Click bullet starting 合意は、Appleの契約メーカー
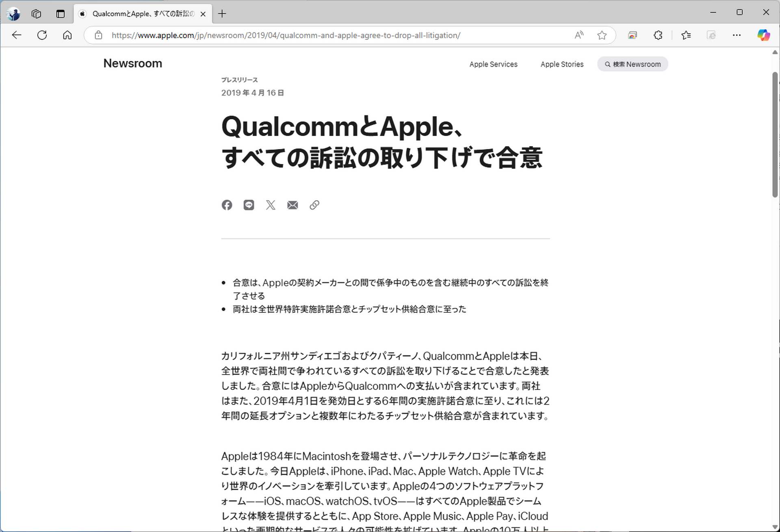Image resolution: width=780 pixels, height=532 pixels. tap(390, 289)
